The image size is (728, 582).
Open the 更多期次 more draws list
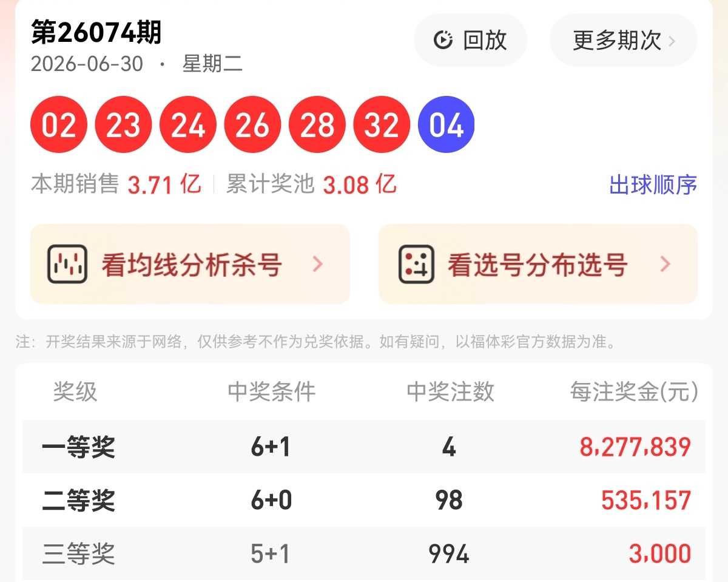[623, 40]
